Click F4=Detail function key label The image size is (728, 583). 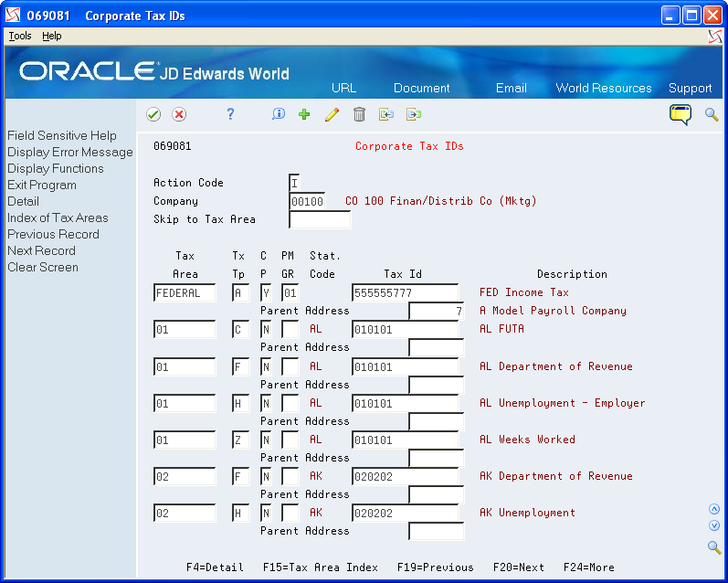(x=215, y=567)
